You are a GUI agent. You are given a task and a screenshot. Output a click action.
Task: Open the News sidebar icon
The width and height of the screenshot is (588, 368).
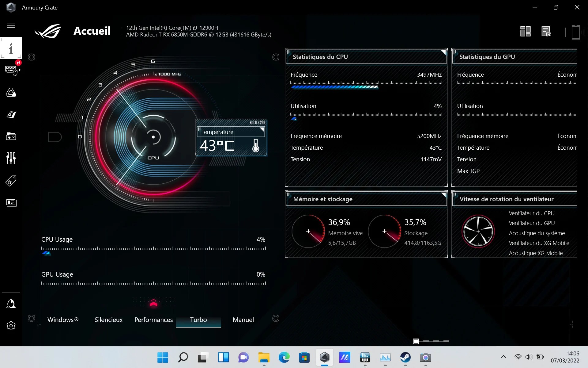(x=11, y=203)
